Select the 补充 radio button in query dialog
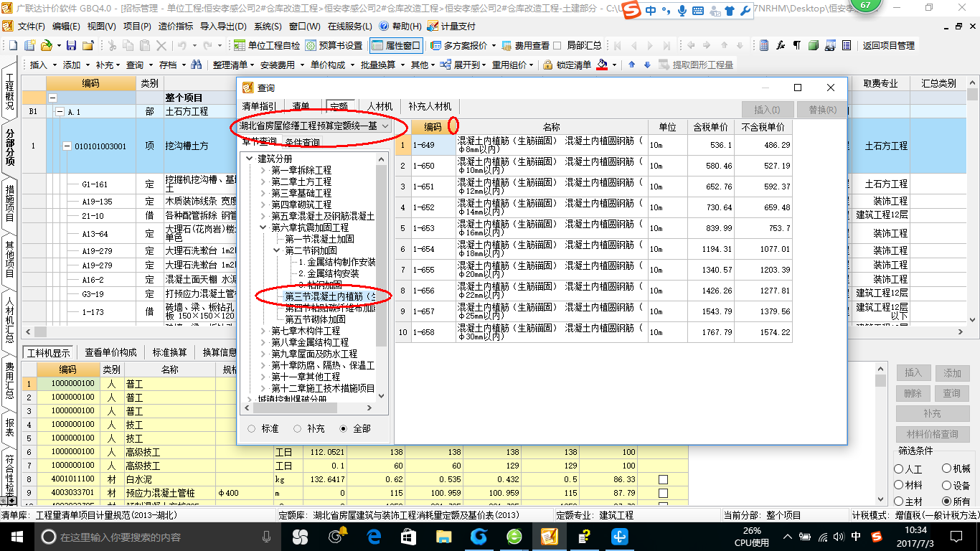Image resolution: width=980 pixels, height=551 pixels. [297, 428]
